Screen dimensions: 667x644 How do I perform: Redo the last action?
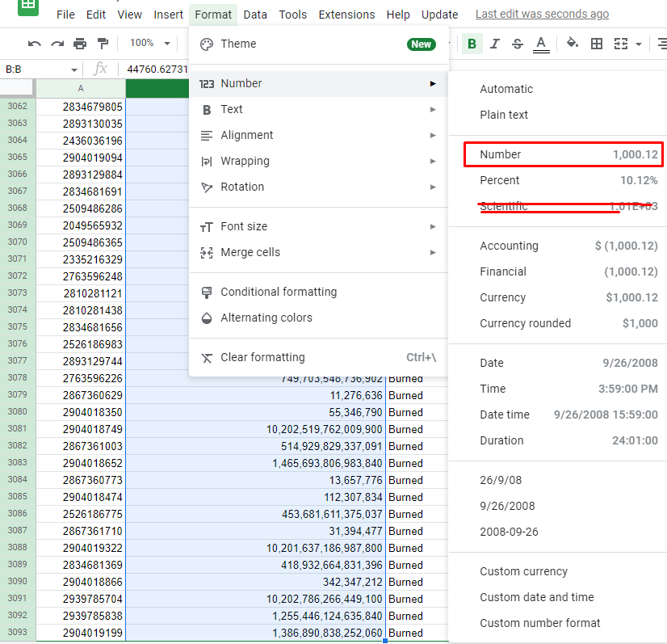click(x=56, y=44)
